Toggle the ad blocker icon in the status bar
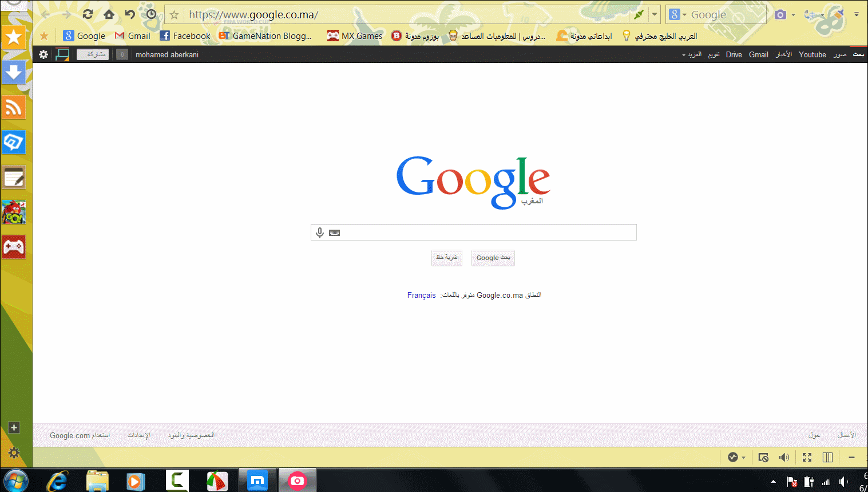This screenshot has width=868, height=492. click(763, 457)
